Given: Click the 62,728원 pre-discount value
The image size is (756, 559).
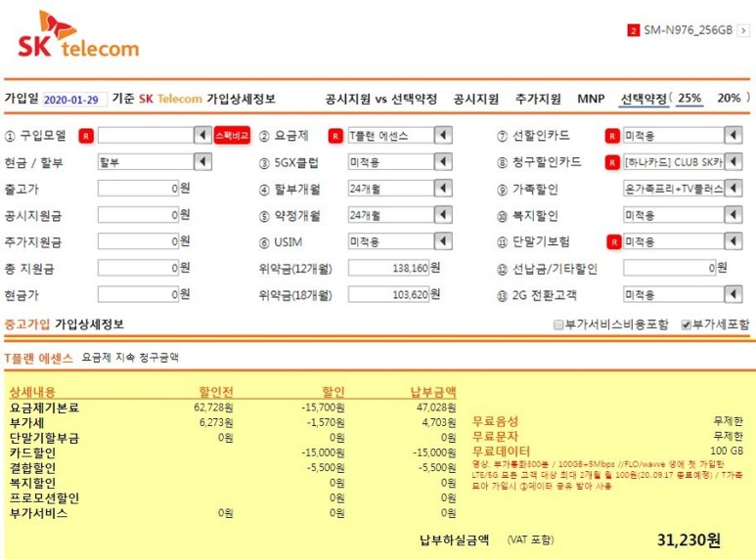Looking at the screenshot, I should [213, 408].
